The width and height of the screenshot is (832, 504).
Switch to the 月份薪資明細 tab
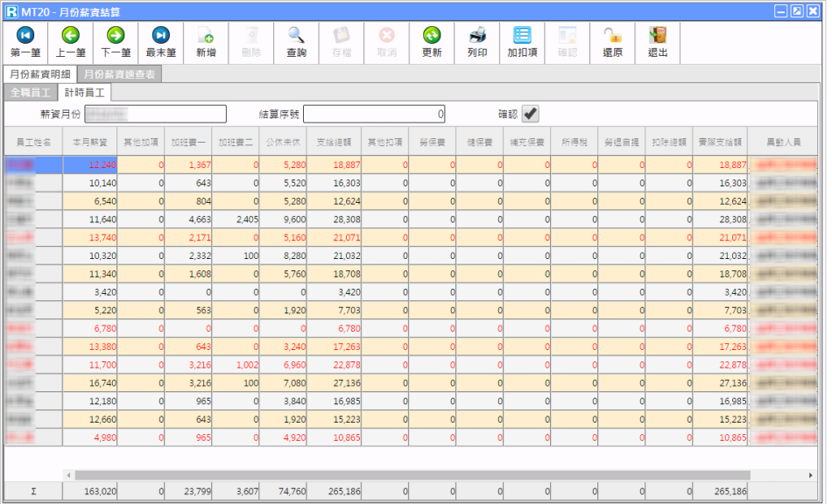pyautogui.click(x=39, y=74)
